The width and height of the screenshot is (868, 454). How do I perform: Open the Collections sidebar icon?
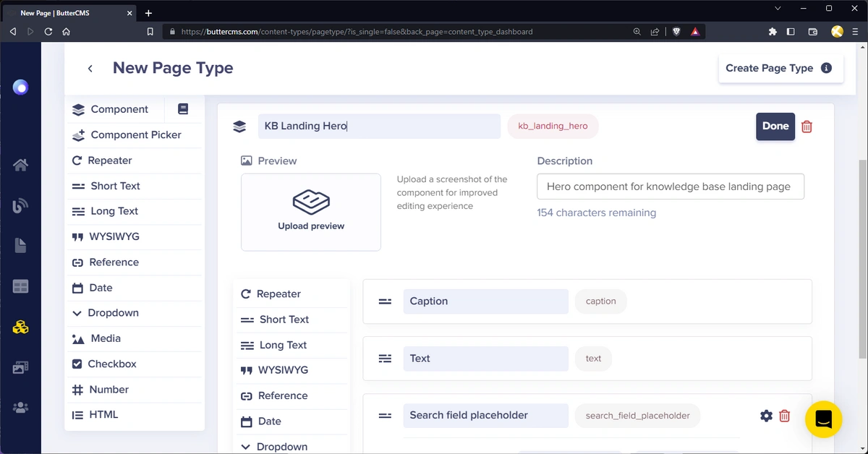coord(20,287)
